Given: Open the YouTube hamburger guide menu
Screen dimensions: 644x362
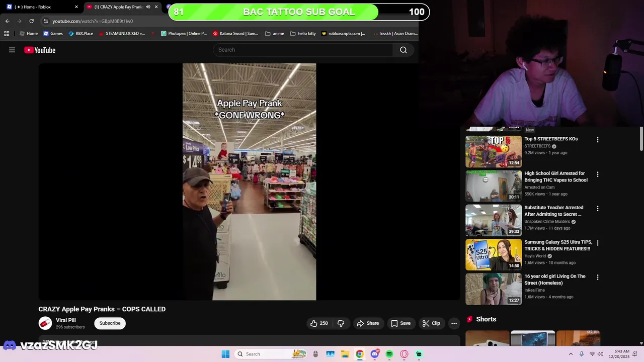Looking at the screenshot, I should point(12,50).
